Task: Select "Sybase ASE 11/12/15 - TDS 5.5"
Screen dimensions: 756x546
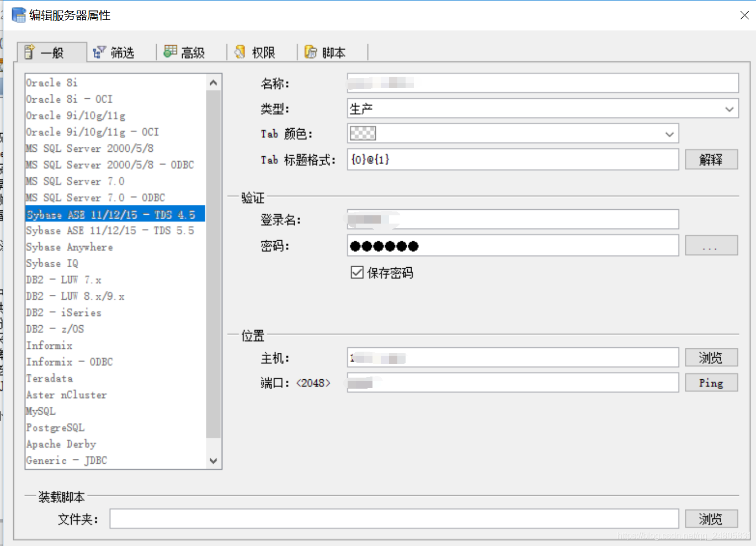Action: tap(115, 231)
